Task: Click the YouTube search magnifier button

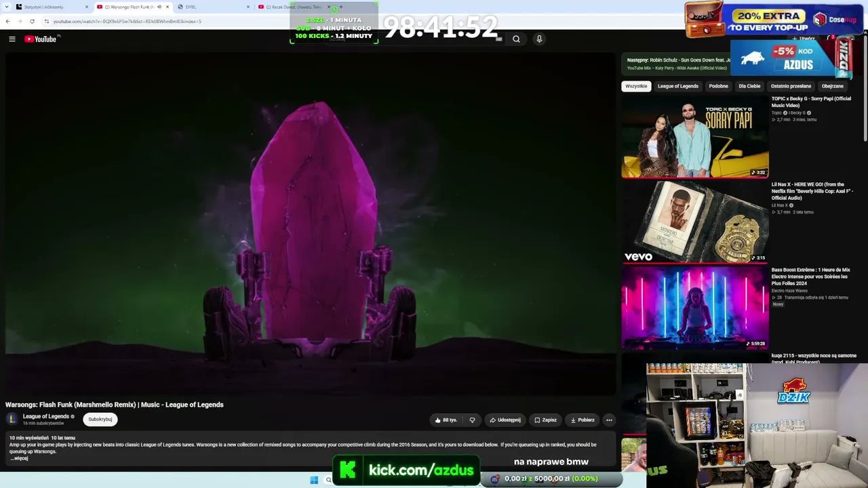Action: (x=516, y=39)
